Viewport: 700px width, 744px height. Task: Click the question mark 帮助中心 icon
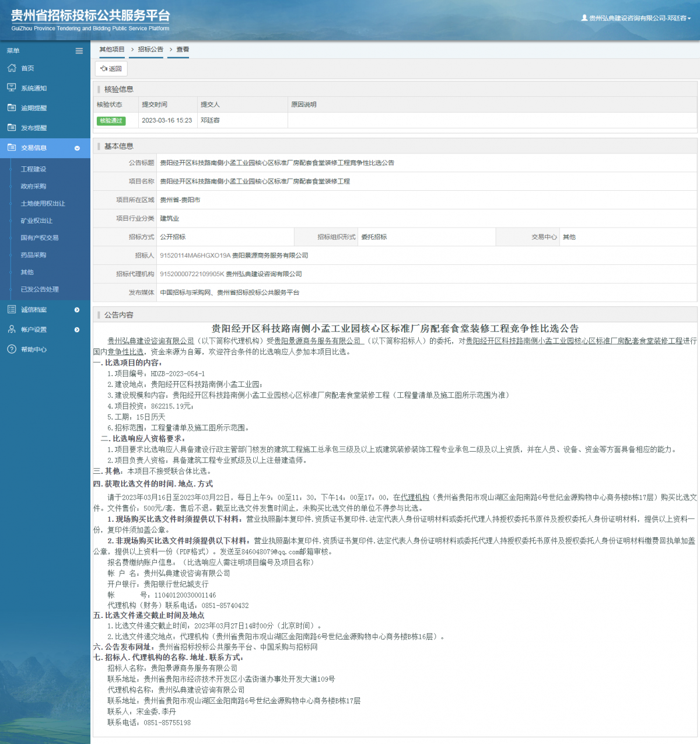point(12,349)
